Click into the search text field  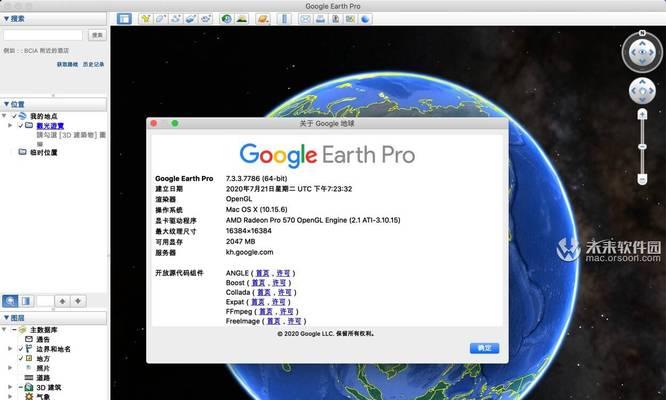[x=43, y=35]
